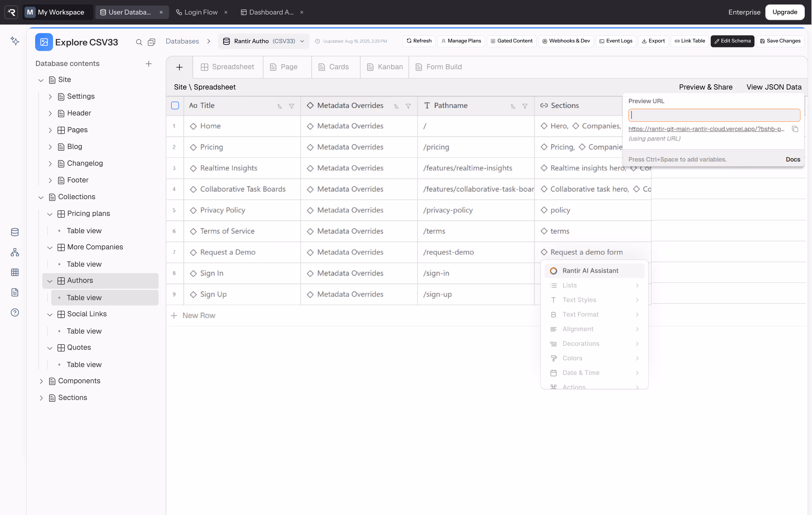The width and height of the screenshot is (812, 515).
Task: Open the hierarchy diagram icon in sidebar
Action: pos(15,252)
